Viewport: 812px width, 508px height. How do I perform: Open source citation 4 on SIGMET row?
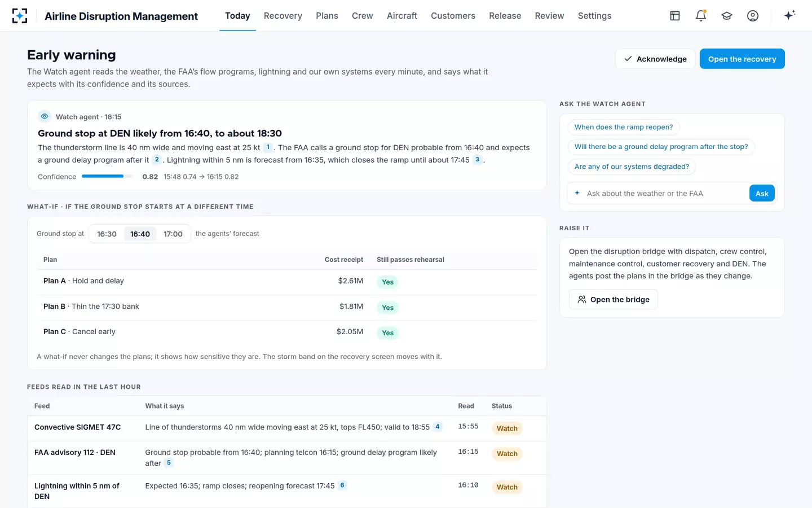pos(437,427)
